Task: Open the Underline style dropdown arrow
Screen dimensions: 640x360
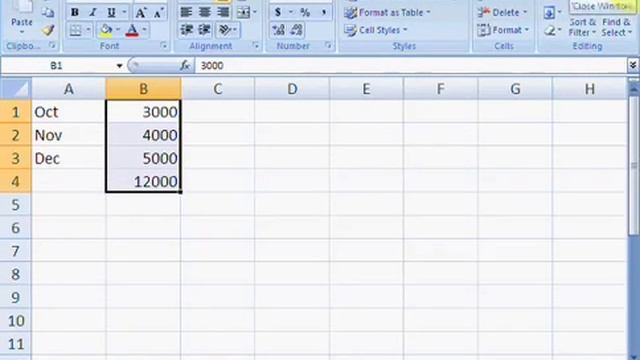Action: (124, 13)
